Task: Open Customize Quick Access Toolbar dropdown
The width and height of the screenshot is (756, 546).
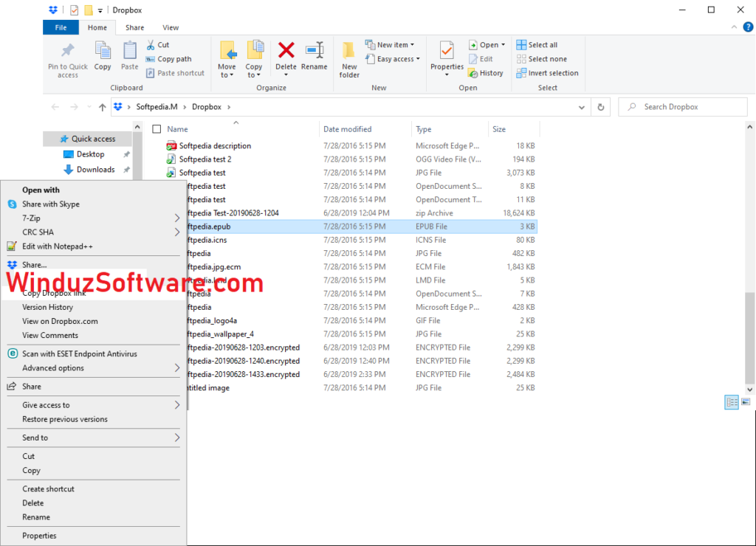Action: click(x=100, y=10)
